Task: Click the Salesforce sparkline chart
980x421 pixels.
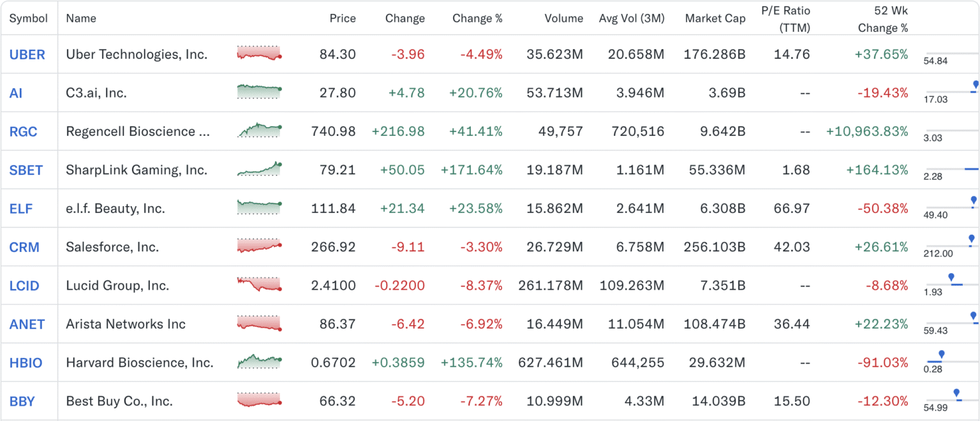Action: pos(258,247)
